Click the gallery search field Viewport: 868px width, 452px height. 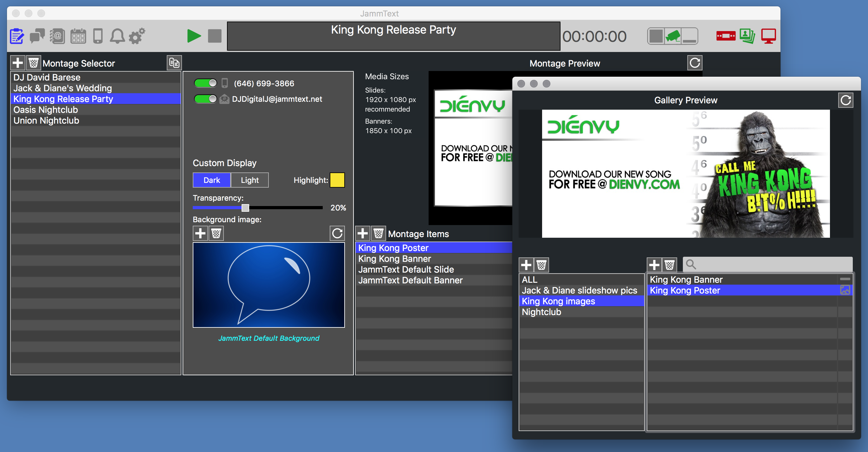tap(768, 265)
